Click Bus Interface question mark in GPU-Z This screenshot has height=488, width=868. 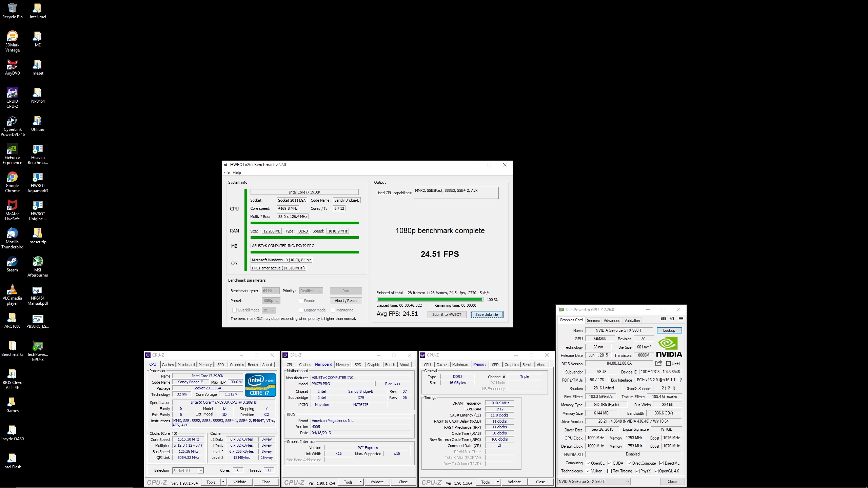pos(680,380)
